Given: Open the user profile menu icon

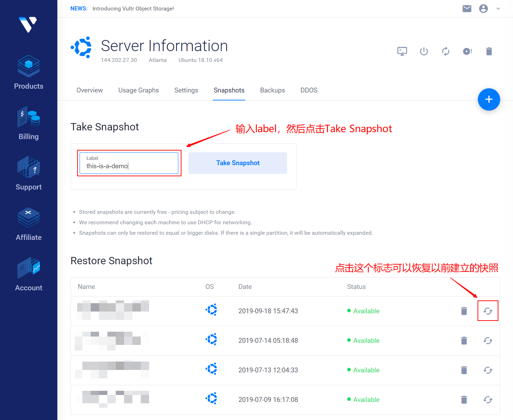Looking at the screenshot, I should coord(483,9).
